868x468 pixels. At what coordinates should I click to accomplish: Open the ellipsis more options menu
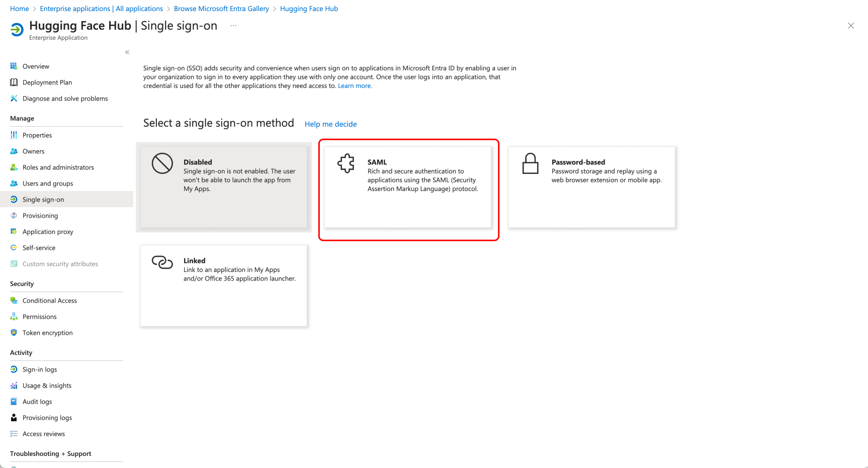pos(233,26)
